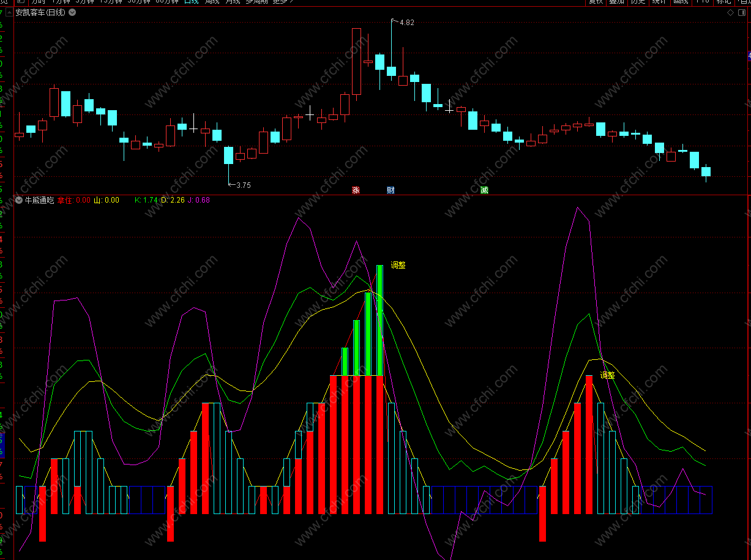Expand the 牛熊通吃 indicator dropdown arrow
The width and height of the screenshot is (751, 560).
pyautogui.click(x=19, y=200)
